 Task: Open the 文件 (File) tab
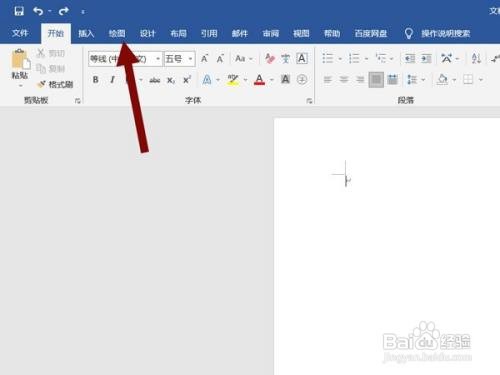tap(20, 33)
